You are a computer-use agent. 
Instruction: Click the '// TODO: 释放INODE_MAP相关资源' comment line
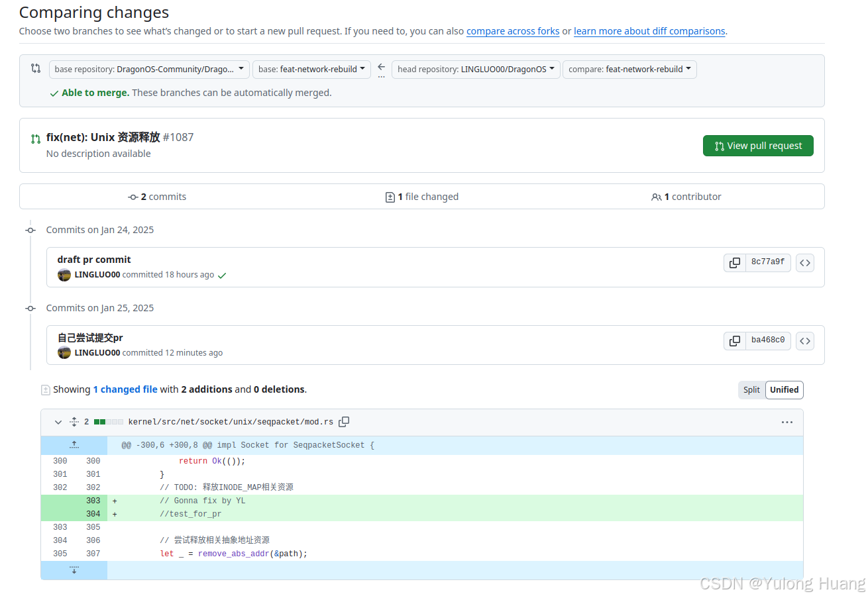(x=227, y=488)
